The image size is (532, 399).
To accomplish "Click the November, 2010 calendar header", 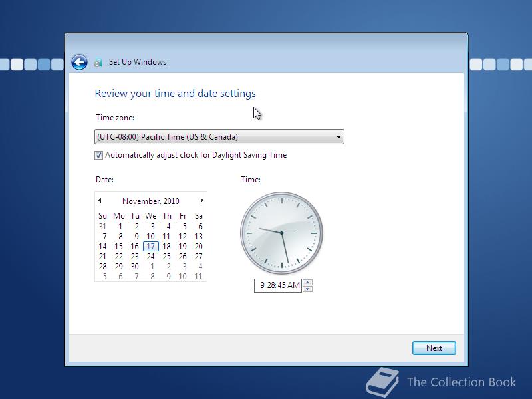I will point(151,200).
